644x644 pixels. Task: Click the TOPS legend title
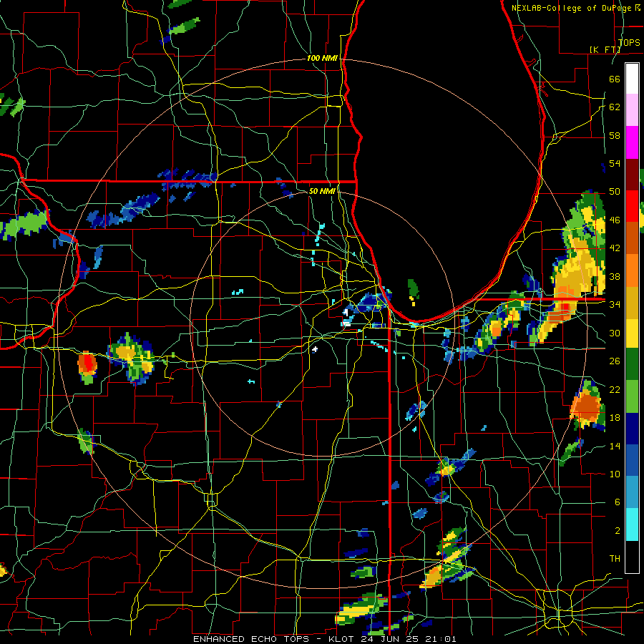(x=629, y=43)
